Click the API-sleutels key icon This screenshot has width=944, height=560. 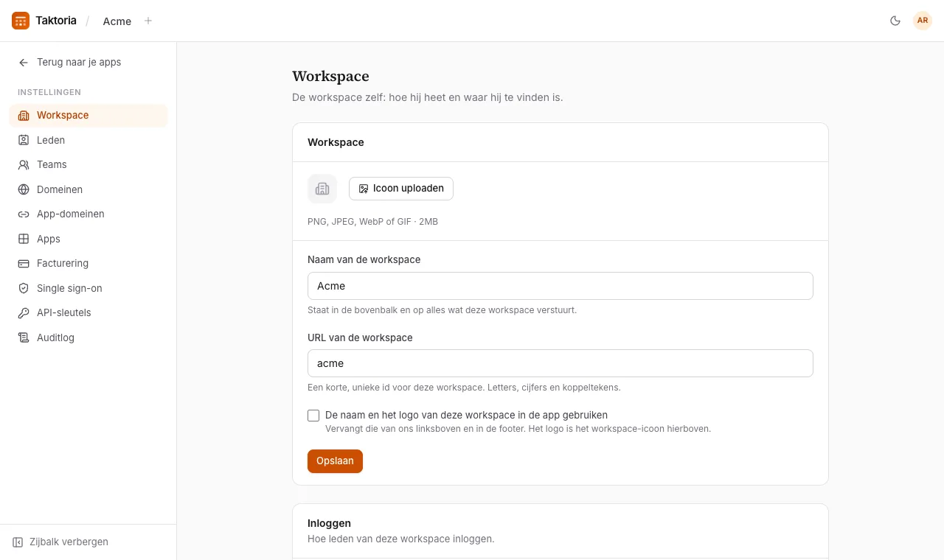click(24, 313)
